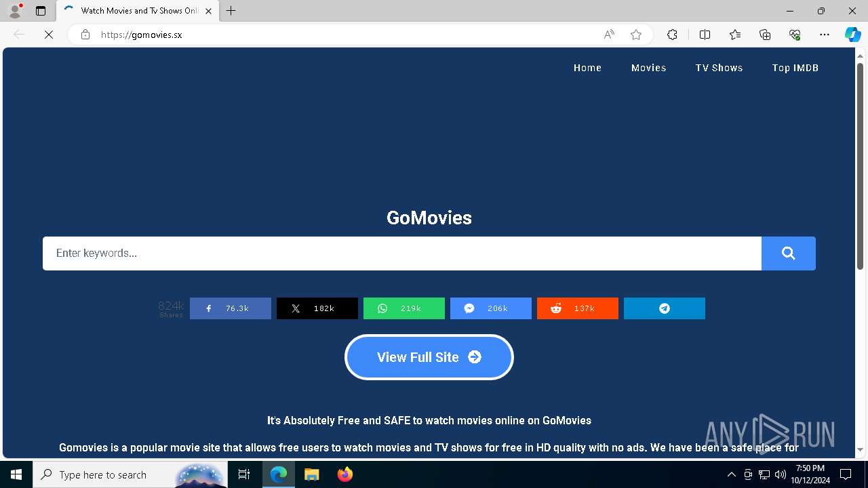Viewport: 868px width, 488px height.
Task: Open the Top IMDB menu item
Action: click(x=795, y=68)
